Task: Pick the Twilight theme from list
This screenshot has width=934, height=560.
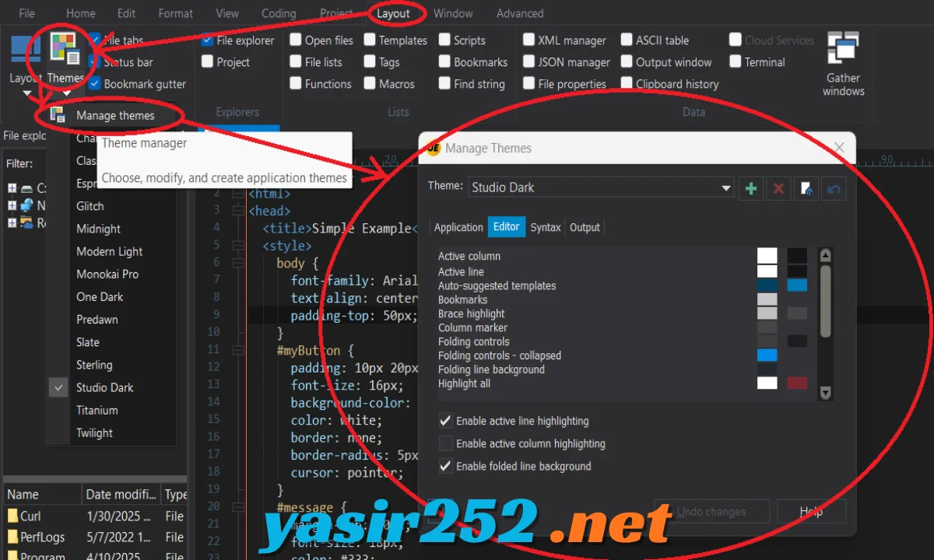Action: pyautogui.click(x=94, y=432)
